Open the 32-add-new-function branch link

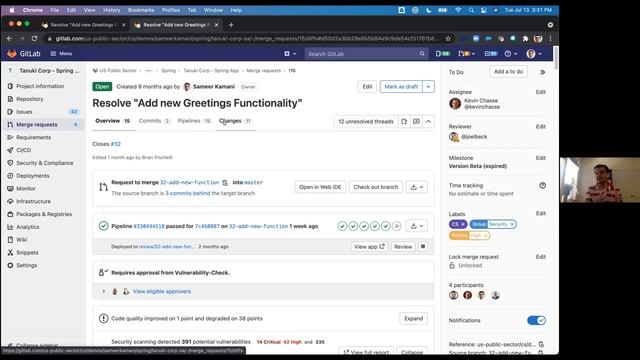[189, 182]
